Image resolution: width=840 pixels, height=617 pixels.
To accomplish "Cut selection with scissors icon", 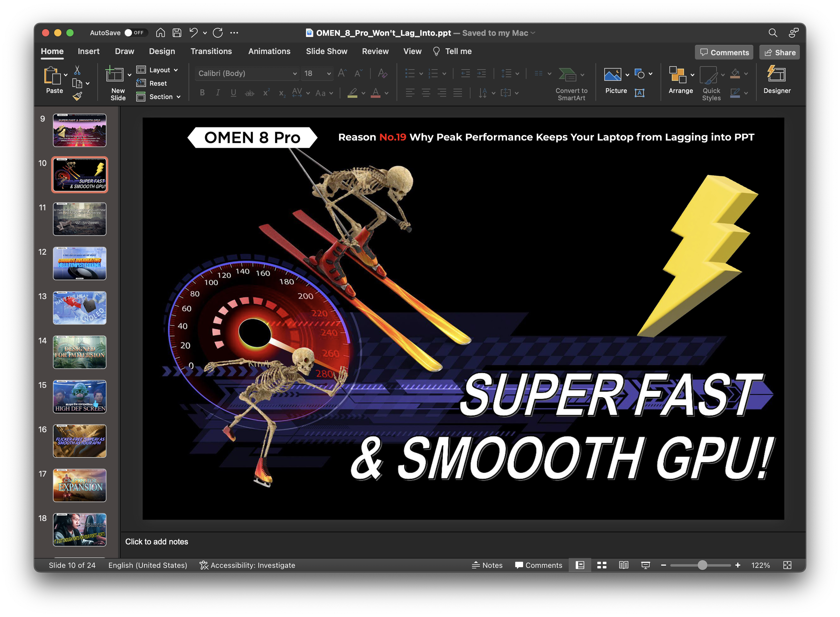I will 77,70.
